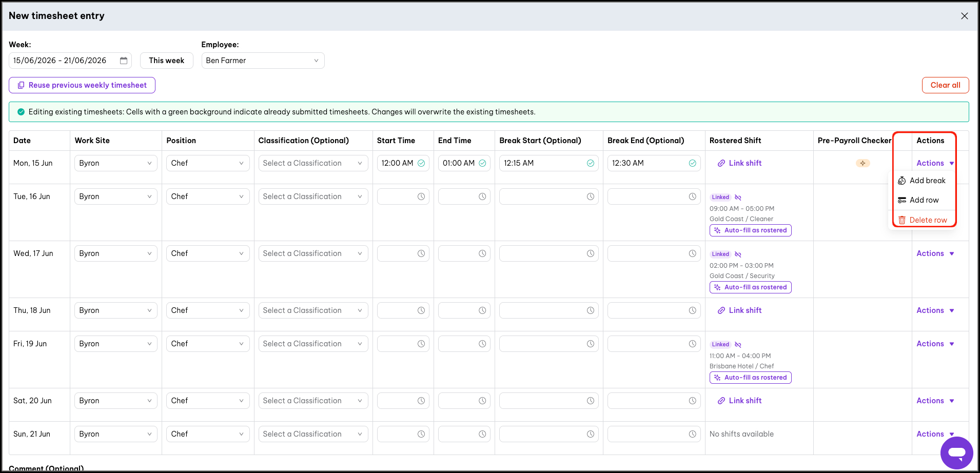This screenshot has width=980, height=473.
Task: Click the clock icon in Wed, 17 Jun End Time
Action: tap(482, 253)
